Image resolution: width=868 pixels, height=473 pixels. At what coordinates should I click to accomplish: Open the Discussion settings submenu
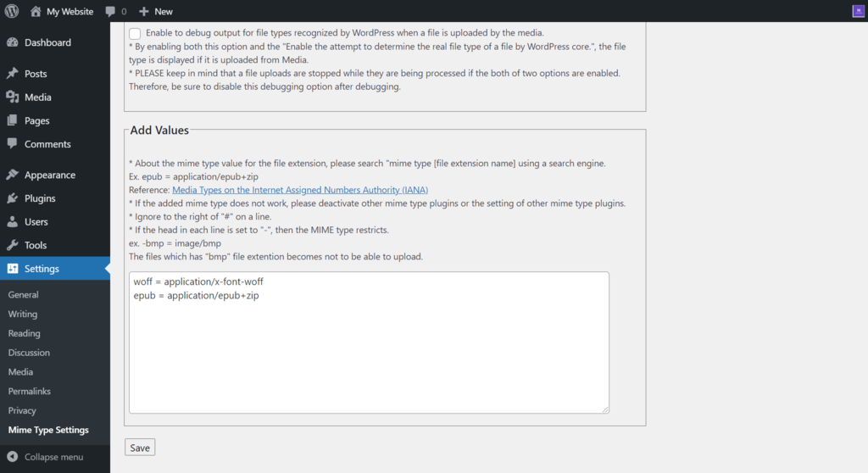click(x=29, y=353)
